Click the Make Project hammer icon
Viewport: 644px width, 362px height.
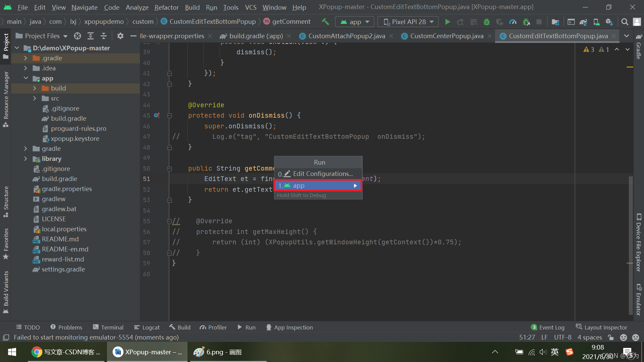[x=325, y=22]
